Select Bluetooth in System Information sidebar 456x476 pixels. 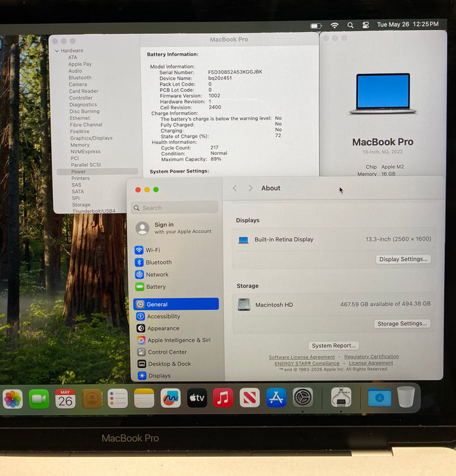point(80,78)
